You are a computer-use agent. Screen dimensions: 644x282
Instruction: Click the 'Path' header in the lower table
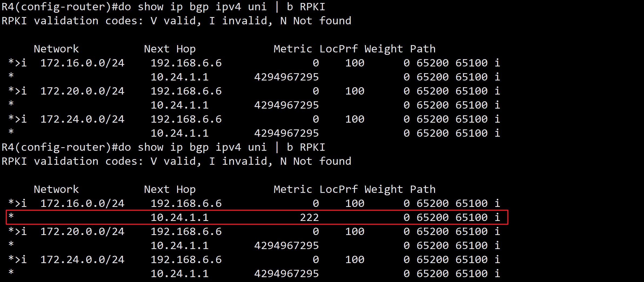[423, 189]
